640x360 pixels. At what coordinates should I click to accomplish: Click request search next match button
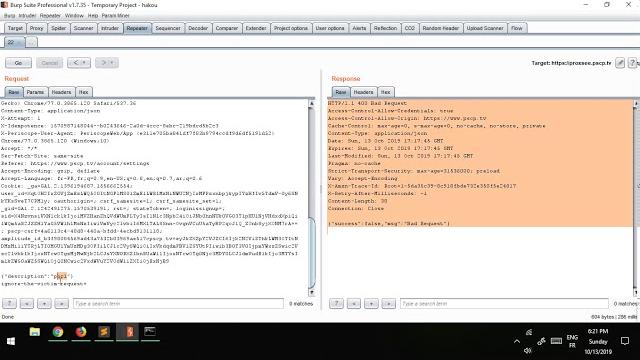point(62,303)
